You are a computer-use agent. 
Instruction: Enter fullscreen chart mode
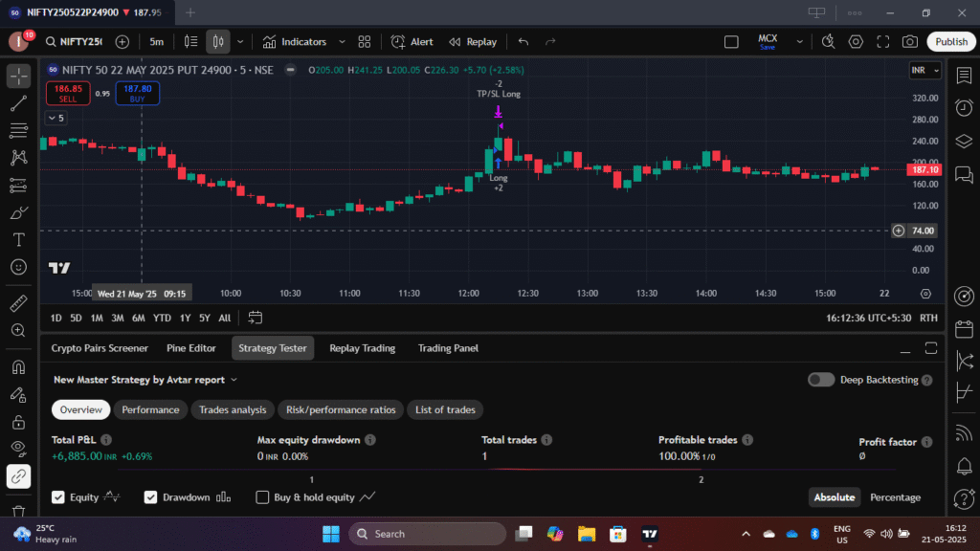click(x=883, y=42)
